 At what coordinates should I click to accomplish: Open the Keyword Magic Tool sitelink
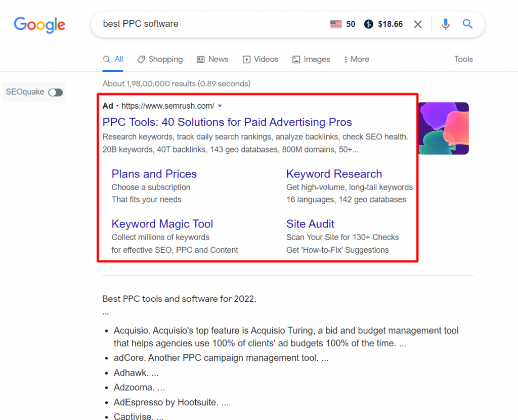[162, 223]
